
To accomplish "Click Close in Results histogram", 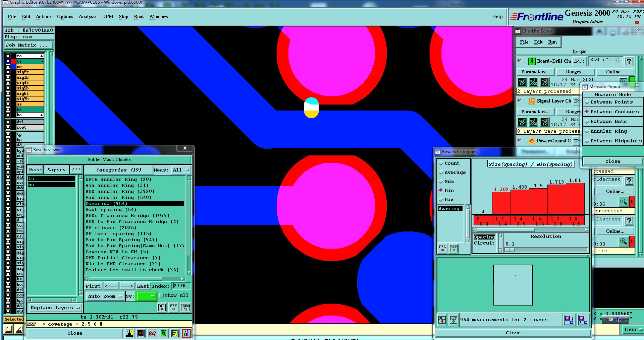I will [x=513, y=333].
